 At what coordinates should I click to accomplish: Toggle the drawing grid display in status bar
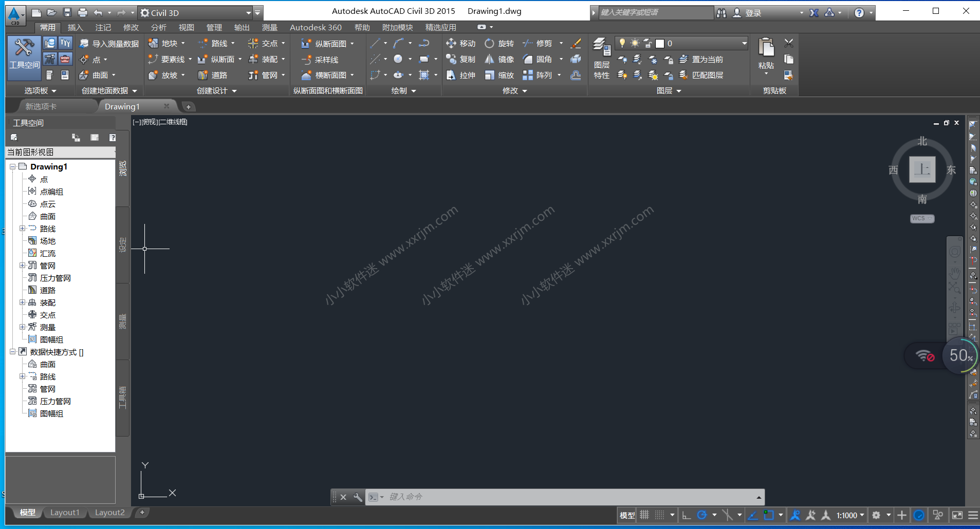pos(644,515)
